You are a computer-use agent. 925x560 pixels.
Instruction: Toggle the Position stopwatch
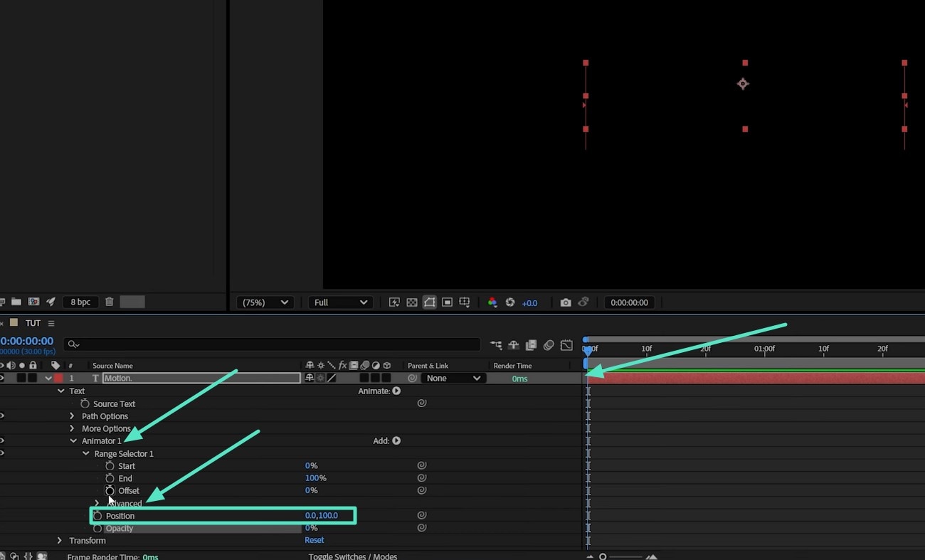98,516
